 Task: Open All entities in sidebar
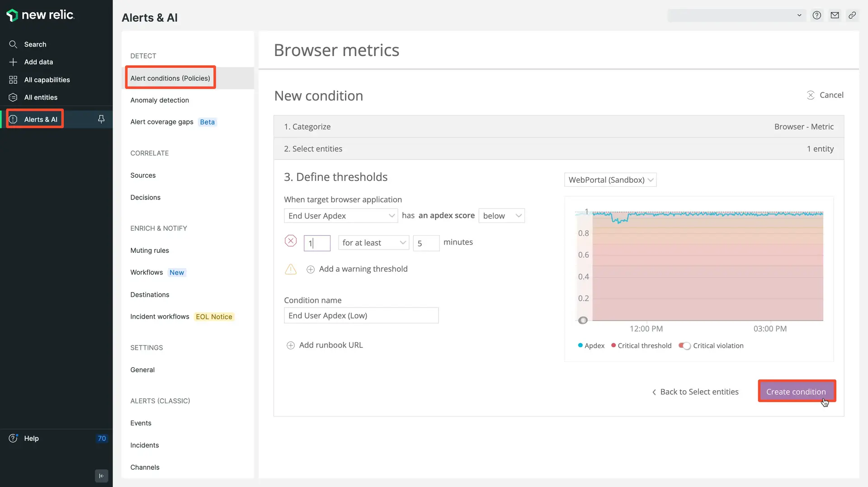point(41,97)
